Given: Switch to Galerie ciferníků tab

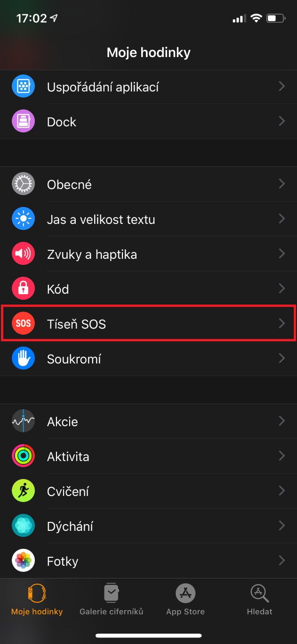Looking at the screenshot, I should point(111,599).
